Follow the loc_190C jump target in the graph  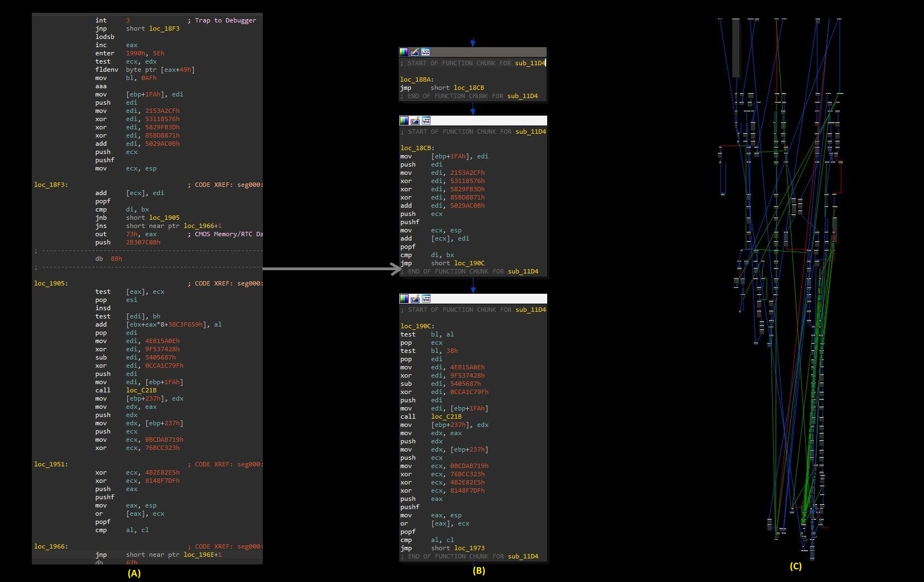coord(469,263)
